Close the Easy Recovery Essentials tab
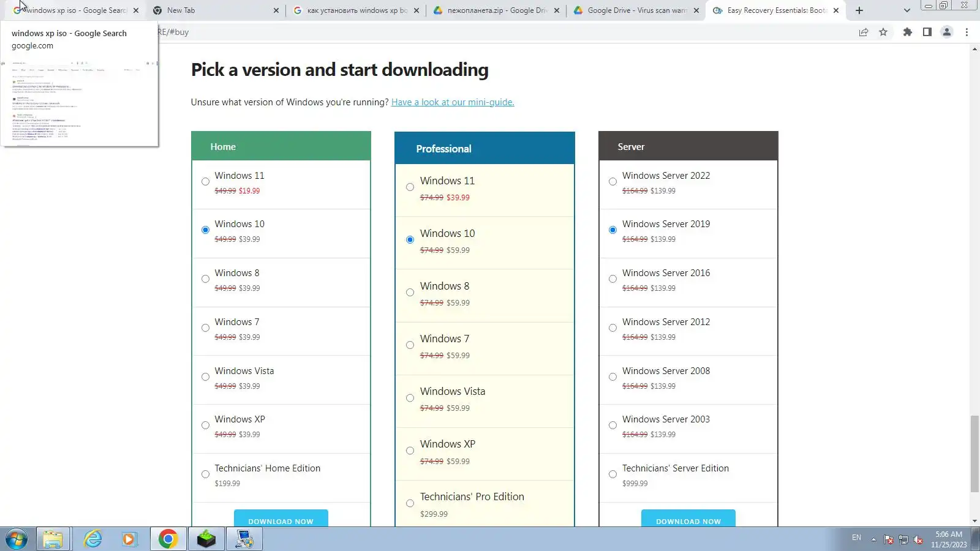Screen dimensions: 980x551 836,10
